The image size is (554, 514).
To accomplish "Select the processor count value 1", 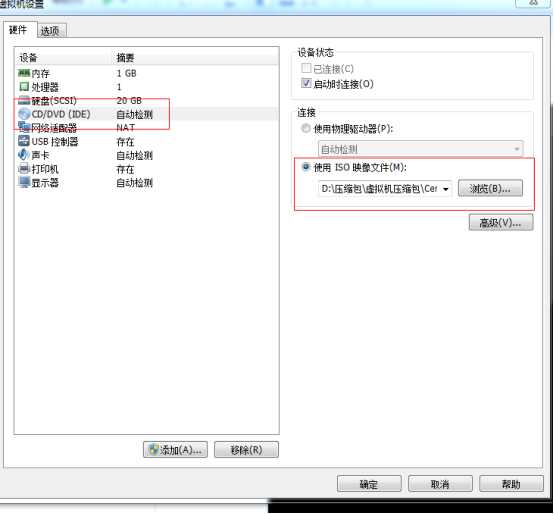I will point(119,87).
